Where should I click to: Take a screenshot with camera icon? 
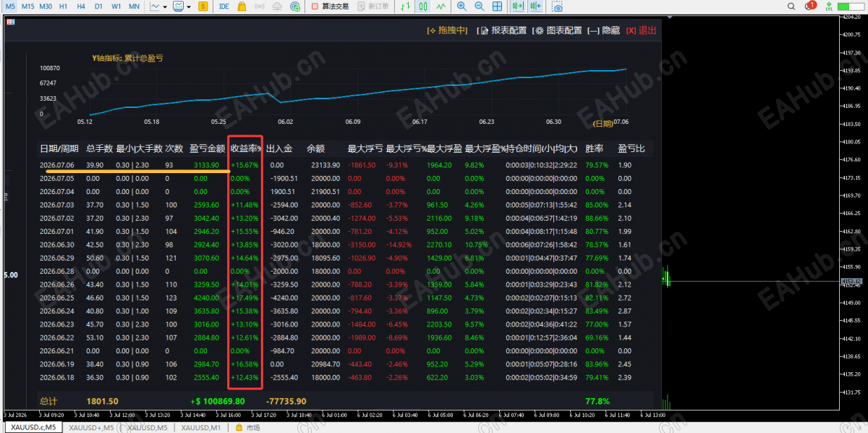coord(557,6)
